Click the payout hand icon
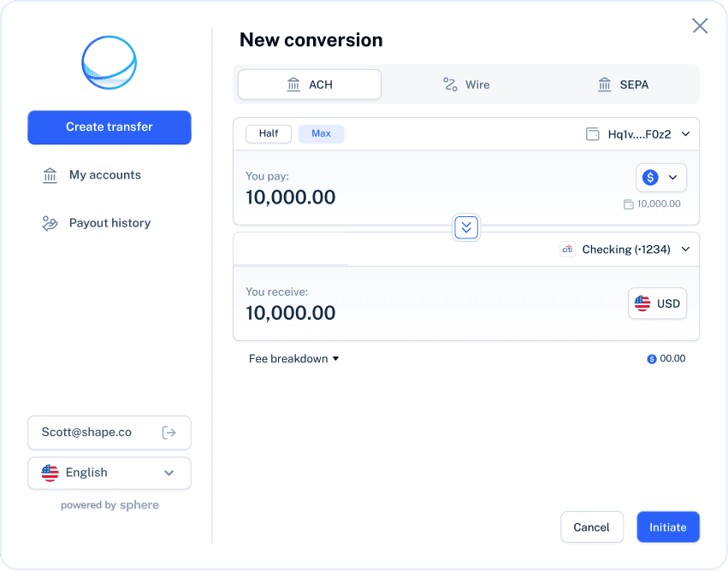 point(50,223)
